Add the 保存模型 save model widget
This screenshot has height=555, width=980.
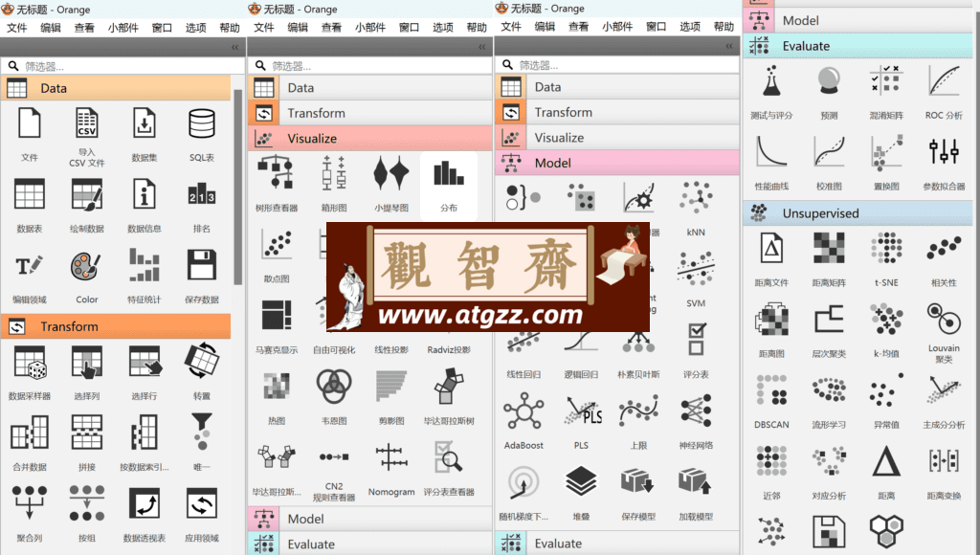coord(638,482)
